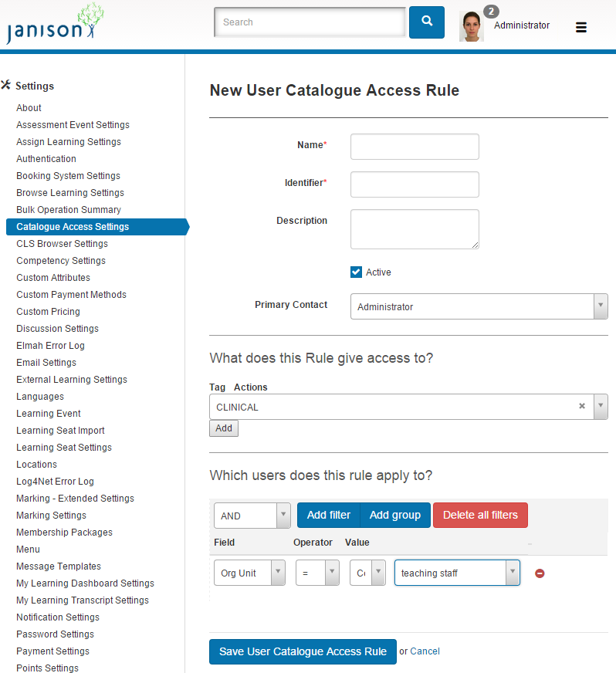
Task: Toggle the Active setting off
Action: 356,272
